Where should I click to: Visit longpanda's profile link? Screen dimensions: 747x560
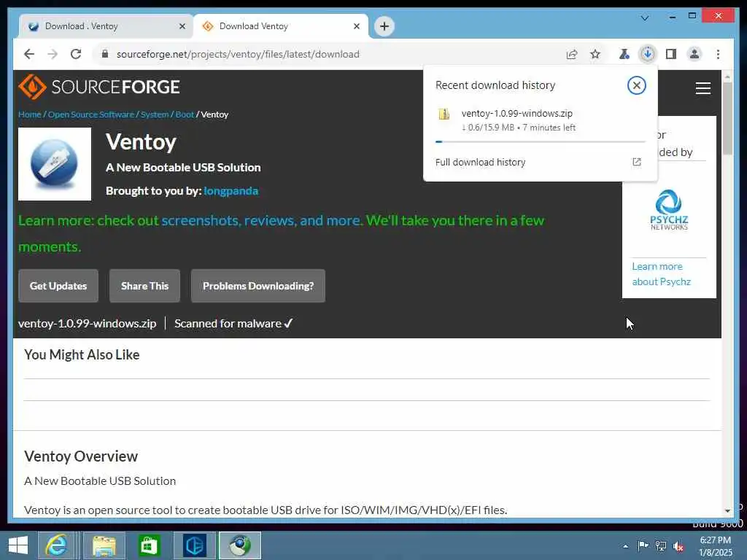(x=231, y=191)
